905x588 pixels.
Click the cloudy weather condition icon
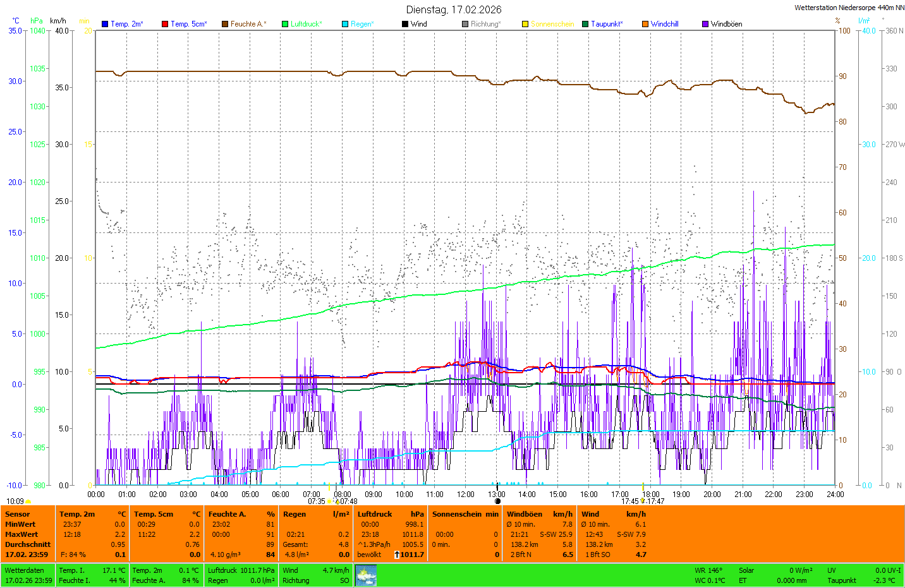(x=366, y=575)
